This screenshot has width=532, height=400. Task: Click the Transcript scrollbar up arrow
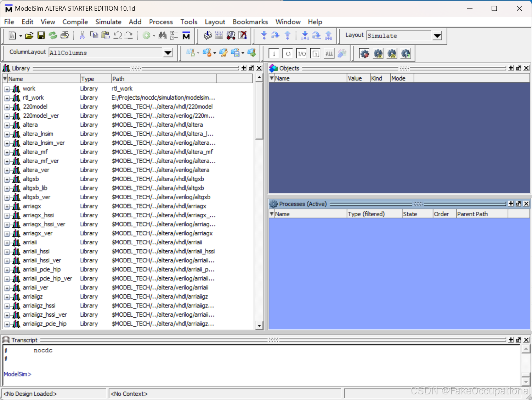click(x=526, y=349)
